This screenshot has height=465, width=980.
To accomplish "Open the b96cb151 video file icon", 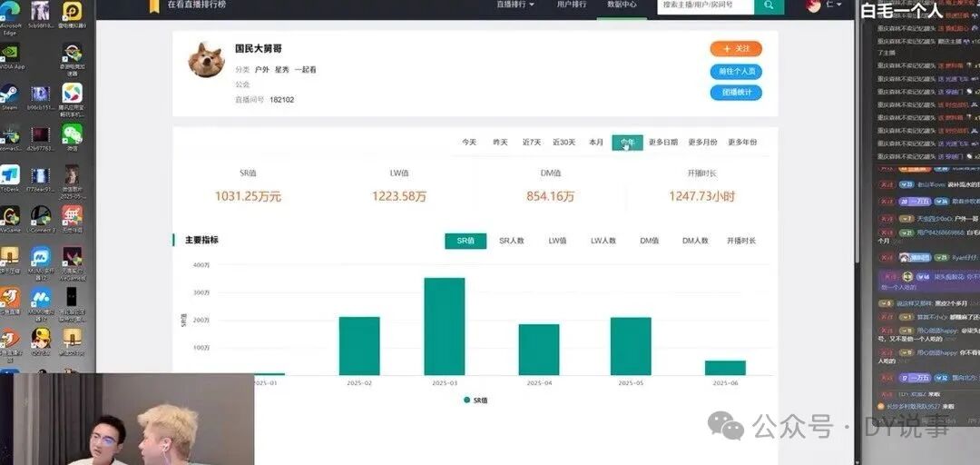I will pyautogui.click(x=41, y=94).
